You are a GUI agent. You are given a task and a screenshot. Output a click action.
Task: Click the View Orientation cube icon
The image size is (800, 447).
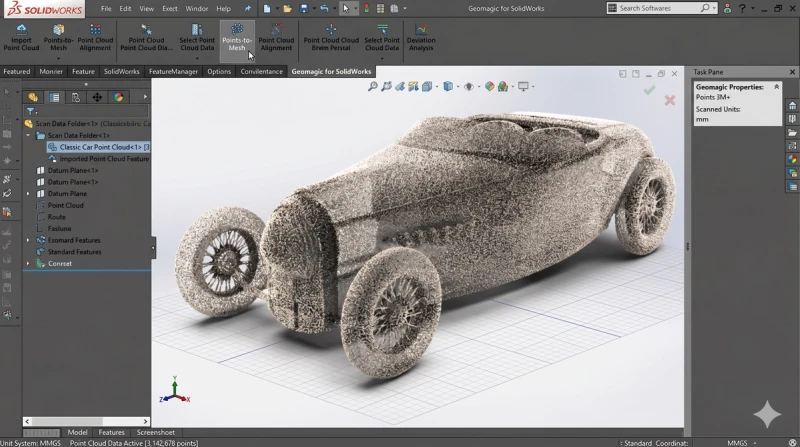(427, 86)
